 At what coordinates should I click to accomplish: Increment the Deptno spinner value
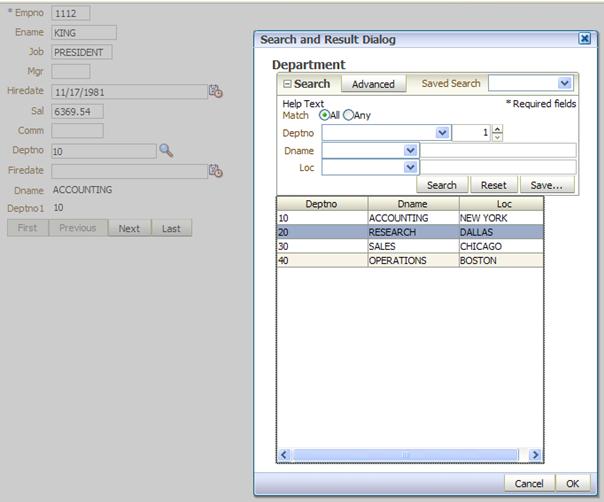click(x=498, y=128)
